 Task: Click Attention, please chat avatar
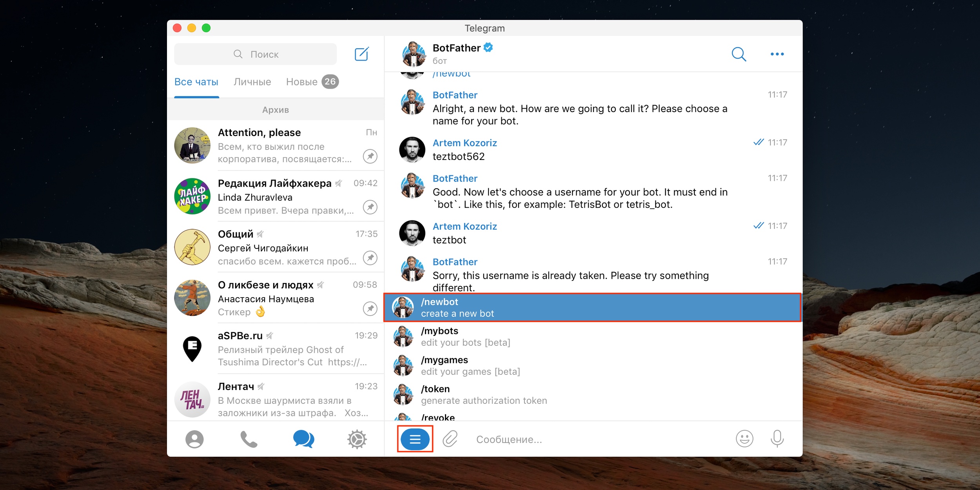click(192, 145)
